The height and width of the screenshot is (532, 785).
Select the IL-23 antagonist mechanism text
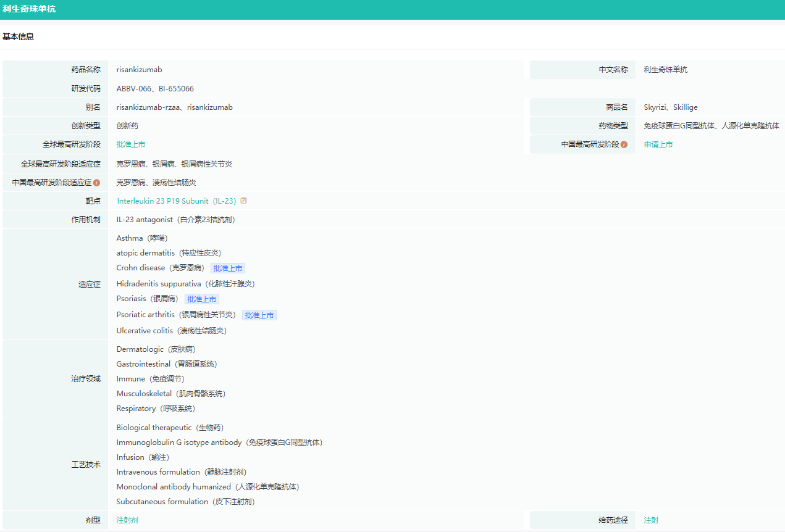[x=176, y=220]
